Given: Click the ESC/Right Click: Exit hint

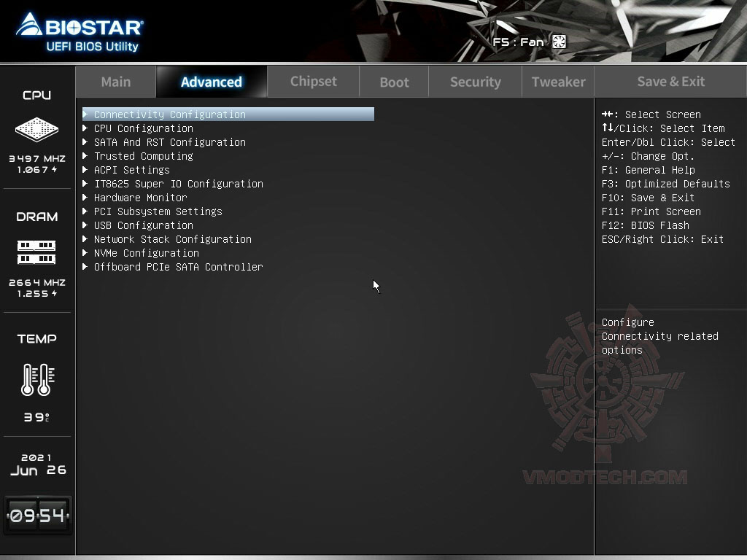Looking at the screenshot, I should (662, 239).
